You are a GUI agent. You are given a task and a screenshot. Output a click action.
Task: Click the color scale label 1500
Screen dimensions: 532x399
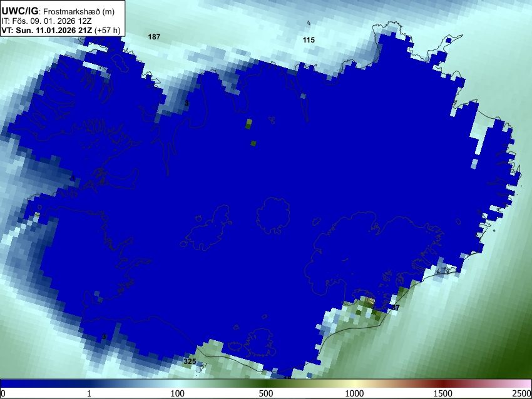point(443,393)
